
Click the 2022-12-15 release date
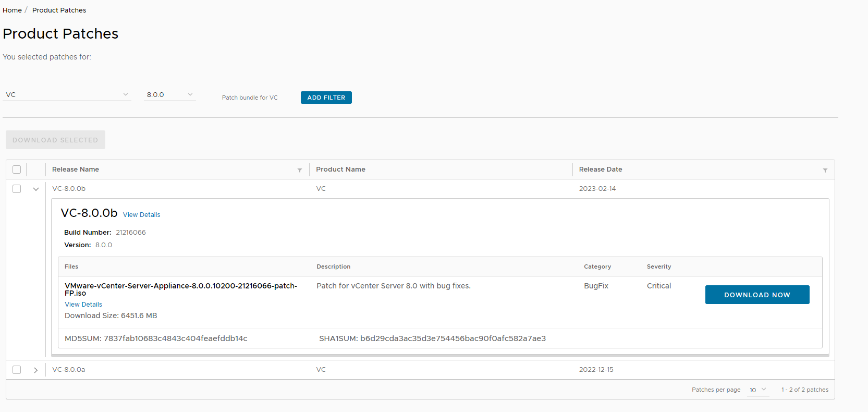coord(596,370)
